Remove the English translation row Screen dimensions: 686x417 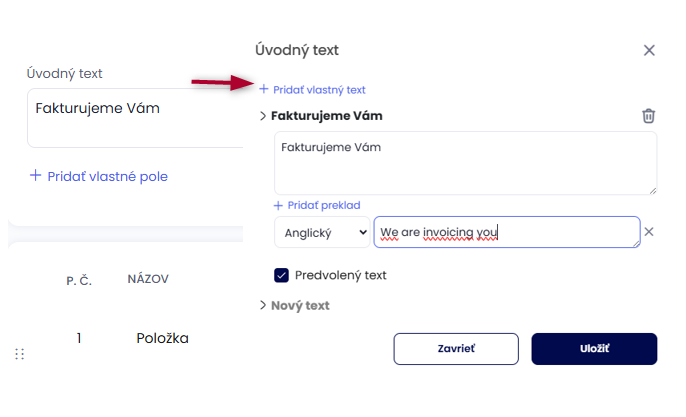[x=648, y=232]
